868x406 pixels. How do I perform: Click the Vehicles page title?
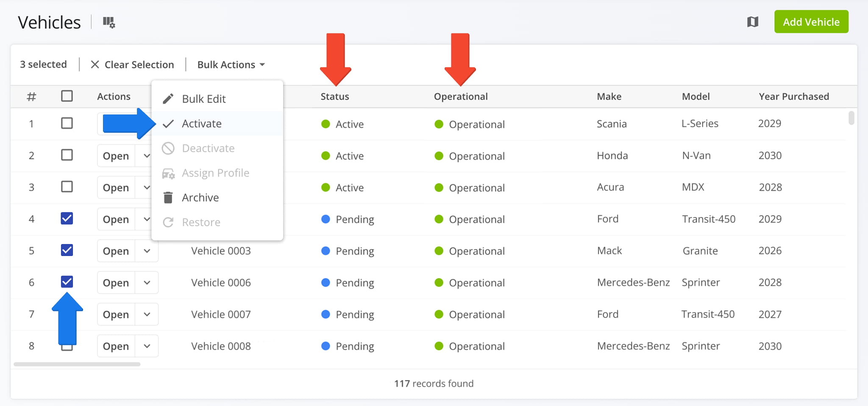pos(49,22)
